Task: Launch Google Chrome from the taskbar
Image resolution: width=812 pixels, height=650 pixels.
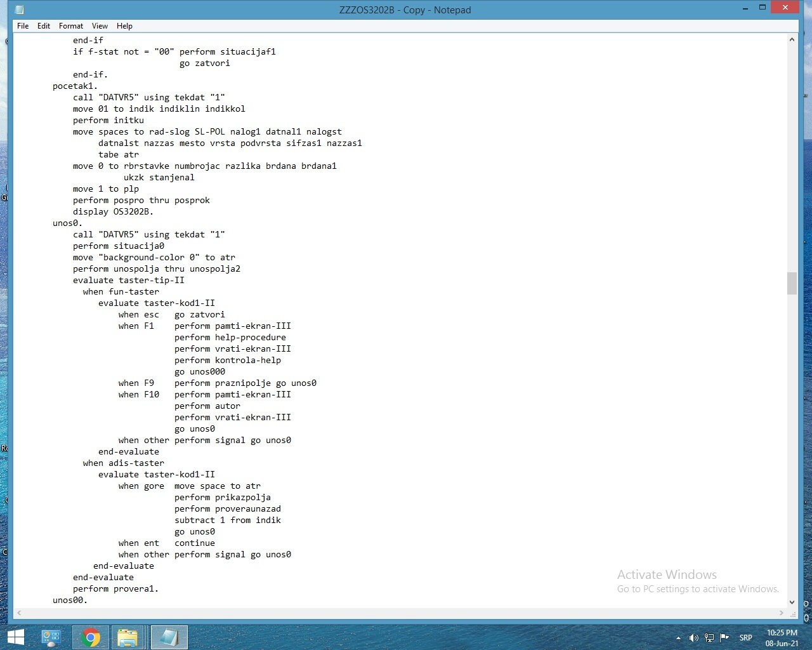Action: click(91, 637)
